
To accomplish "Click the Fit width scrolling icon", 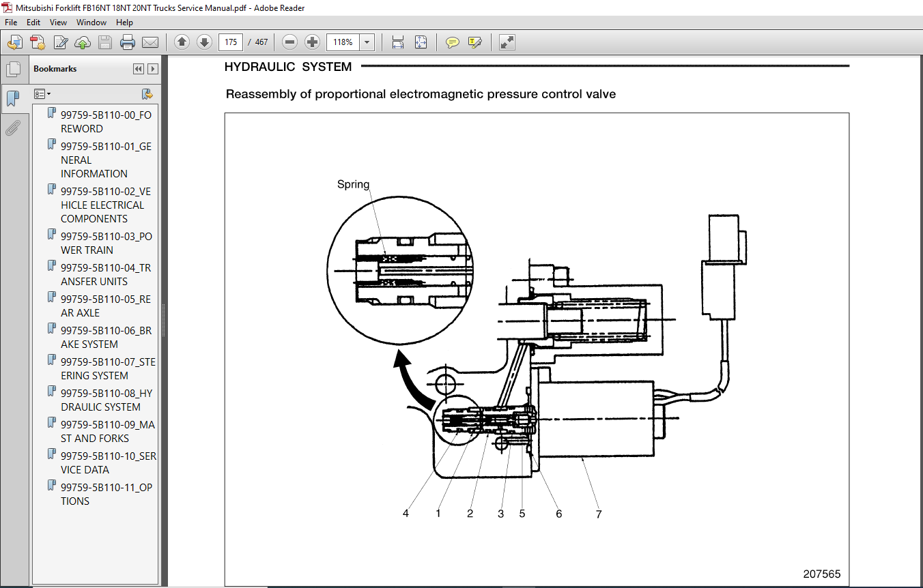I will (398, 42).
